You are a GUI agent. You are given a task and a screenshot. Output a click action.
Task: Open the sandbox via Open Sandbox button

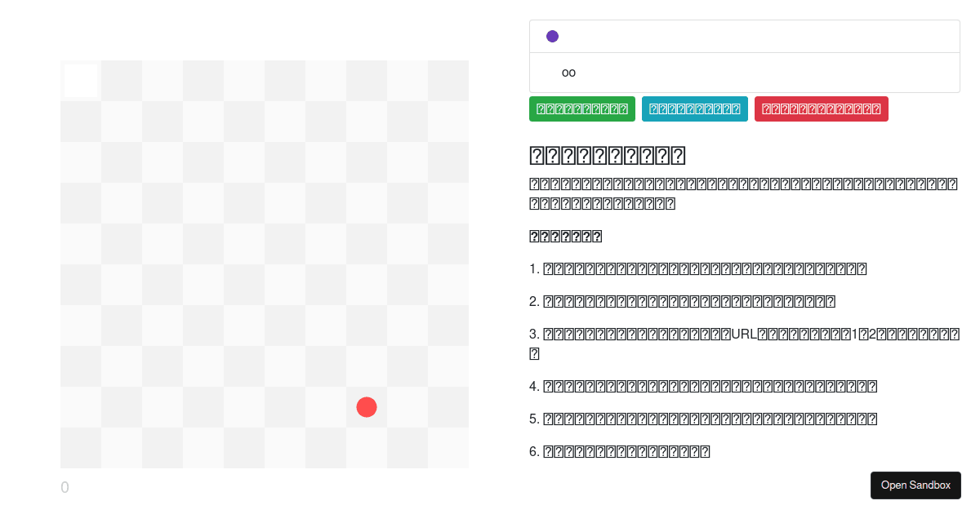(915, 485)
